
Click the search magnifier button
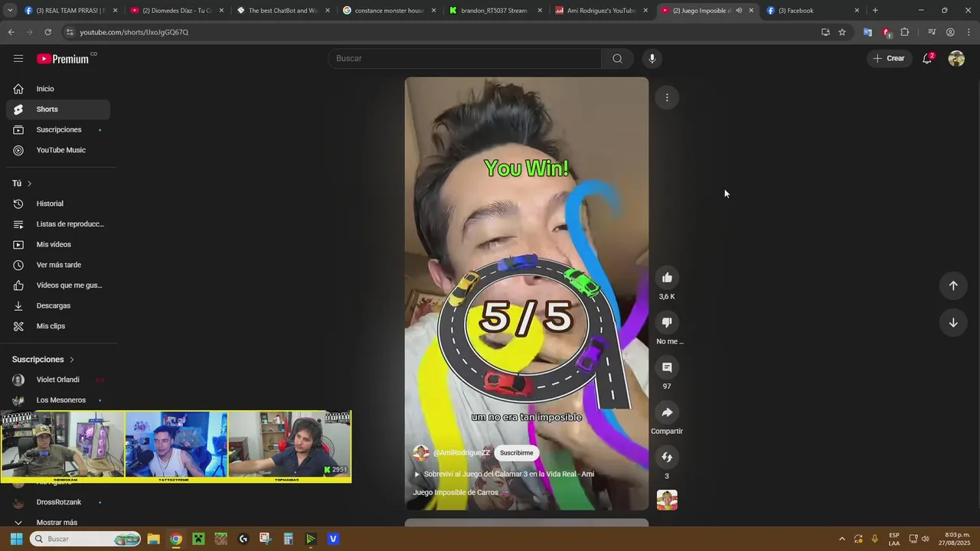click(x=617, y=58)
